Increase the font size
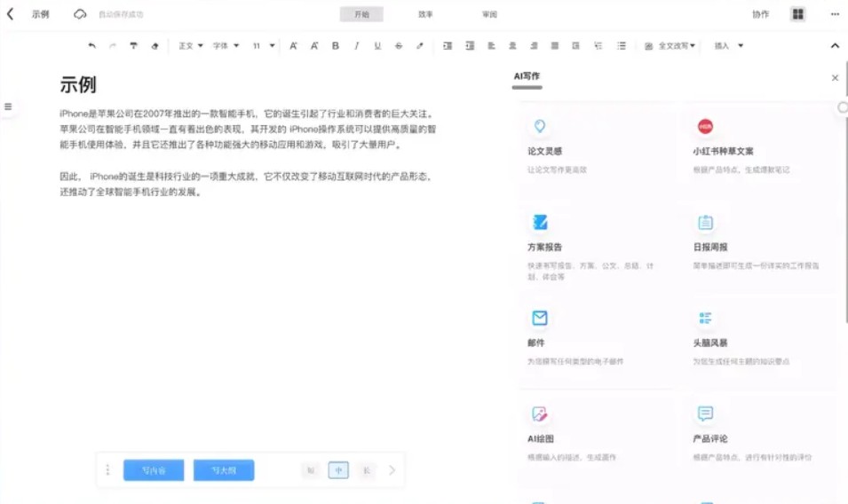This screenshot has height=504, width=848. (293, 46)
